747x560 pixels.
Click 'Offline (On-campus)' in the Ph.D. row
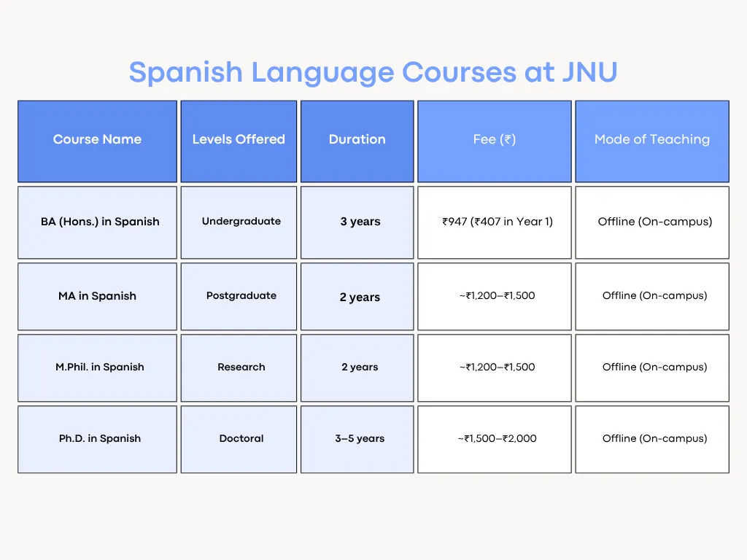[651, 439]
